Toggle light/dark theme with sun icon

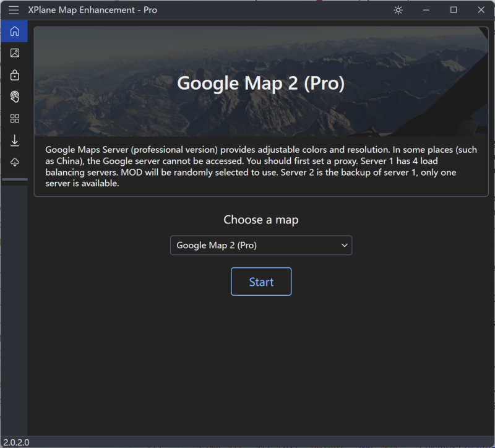coord(398,10)
